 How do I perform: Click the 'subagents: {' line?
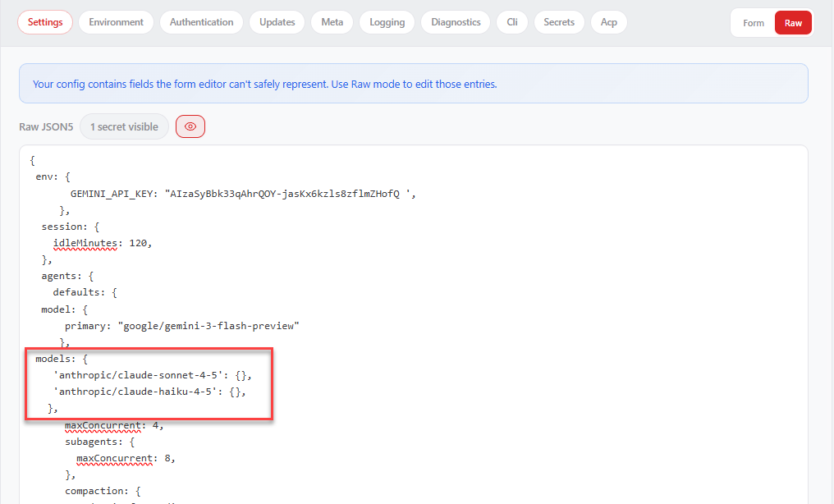tap(99, 442)
